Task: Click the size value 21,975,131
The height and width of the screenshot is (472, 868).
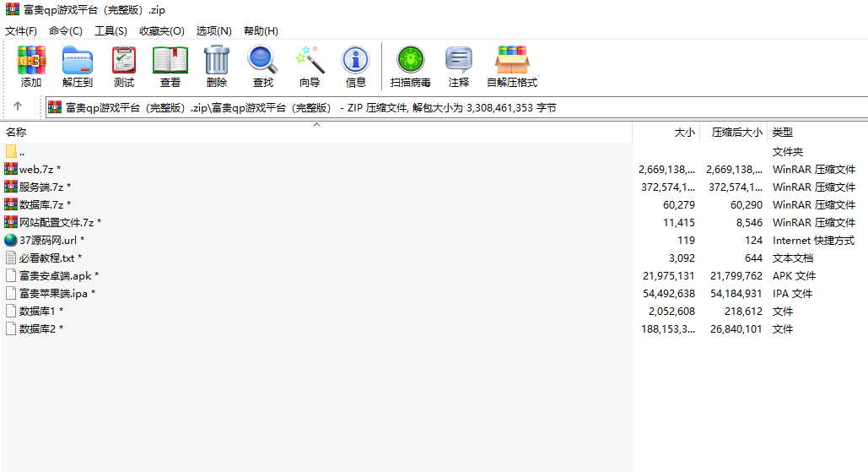Action: (669, 276)
